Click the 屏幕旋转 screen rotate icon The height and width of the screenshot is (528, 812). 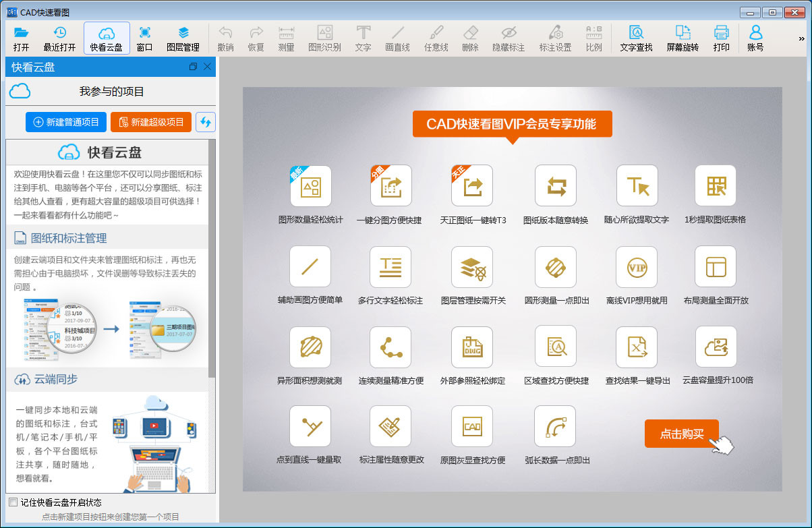pyautogui.click(x=683, y=38)
